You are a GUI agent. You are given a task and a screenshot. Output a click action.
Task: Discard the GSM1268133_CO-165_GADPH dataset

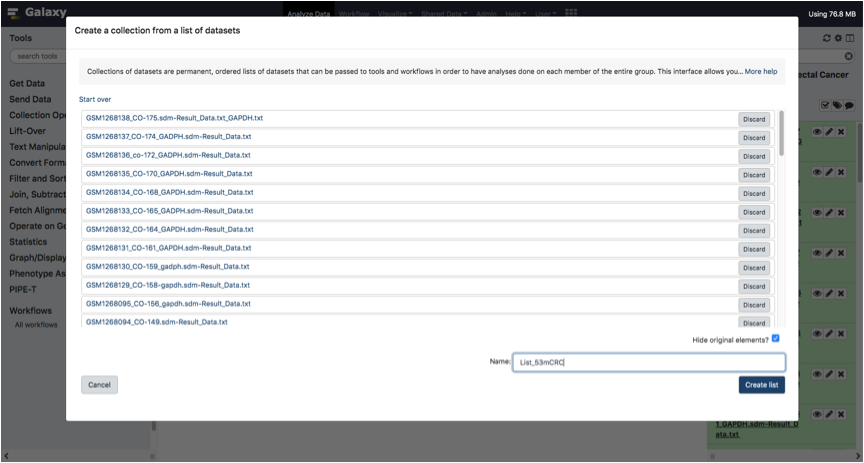coord(754,212)
